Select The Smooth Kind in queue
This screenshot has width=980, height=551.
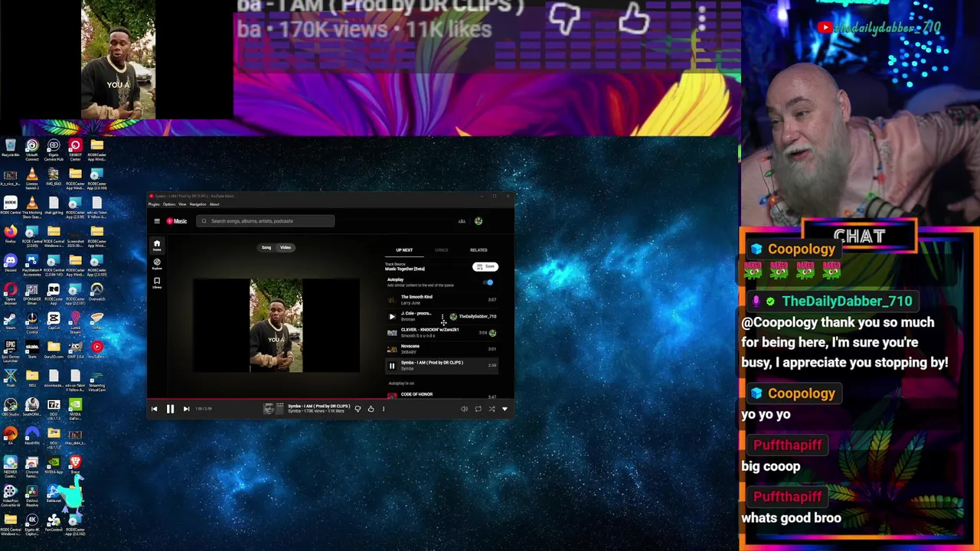(x=442, y=299)
